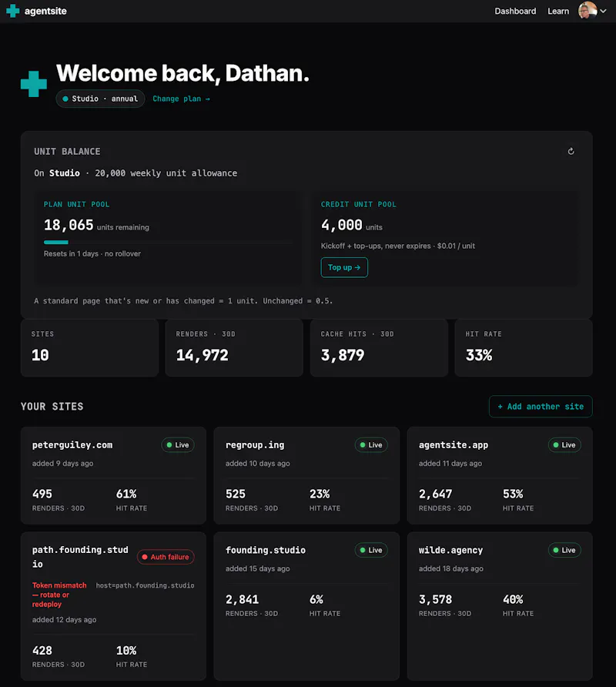616x687 pixels.
Task: Click the Auth failure badge
Action: pos(166,557)
